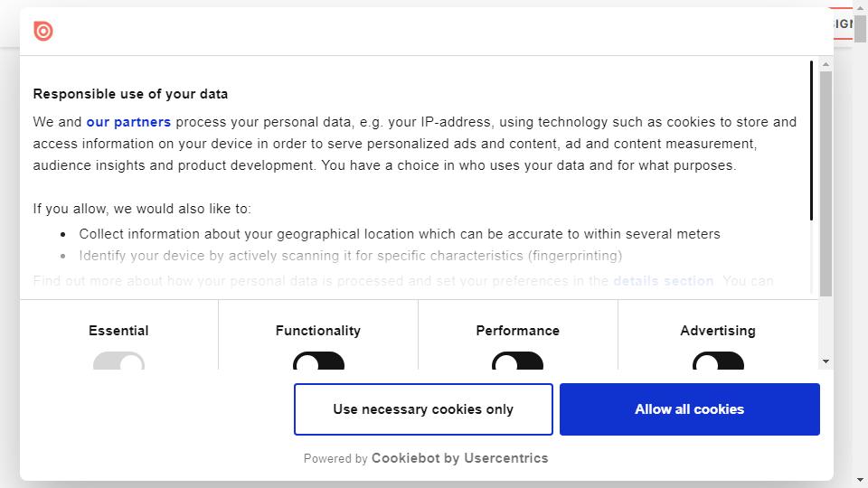Screen dimensions: 868x488
Task: Click the page scrollbar down arrow
Action: (861, 480)
